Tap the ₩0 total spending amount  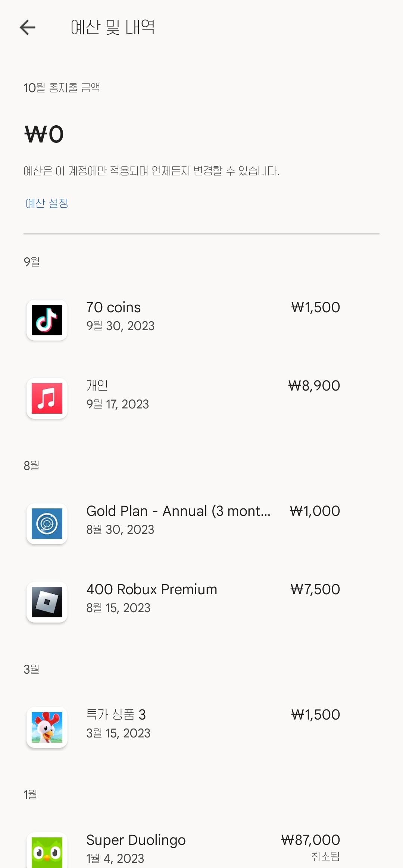(44, 134)
